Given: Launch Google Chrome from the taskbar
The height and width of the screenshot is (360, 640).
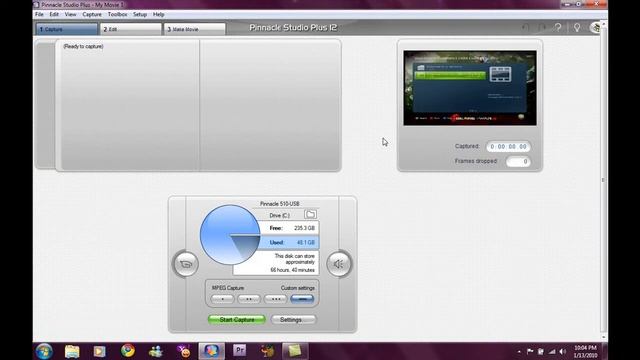Looking at the screenshot, I should click(127, 351).
